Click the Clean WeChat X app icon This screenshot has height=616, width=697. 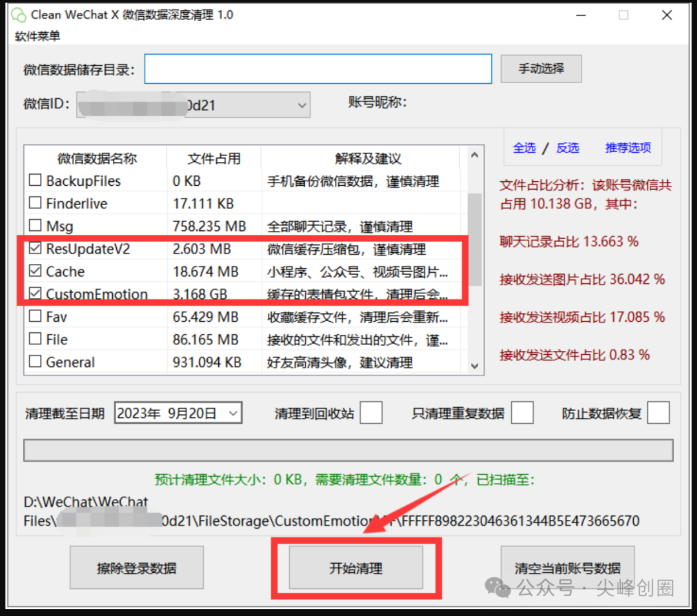pos(19,15)
